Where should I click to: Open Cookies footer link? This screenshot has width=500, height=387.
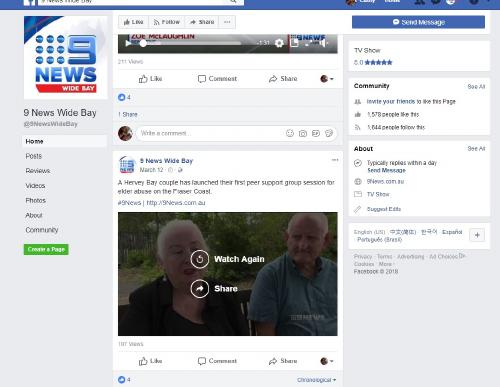364,264
